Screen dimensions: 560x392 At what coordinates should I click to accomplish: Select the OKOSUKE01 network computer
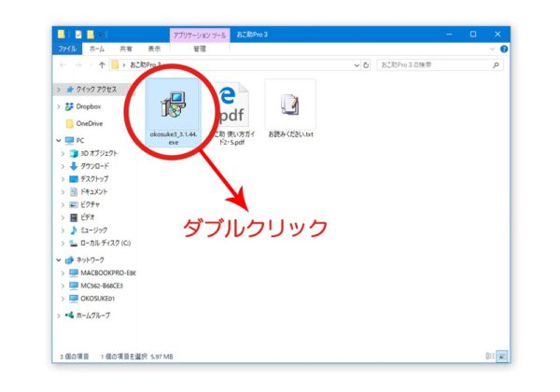97,299
